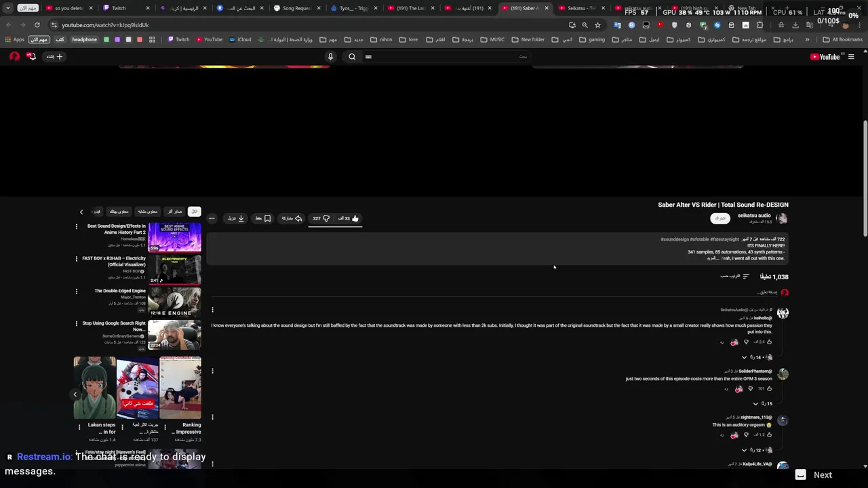Dislike the video showing 327 dislikes
The width and height of the screenshot is (868, 488).
[x=321, y=218]
